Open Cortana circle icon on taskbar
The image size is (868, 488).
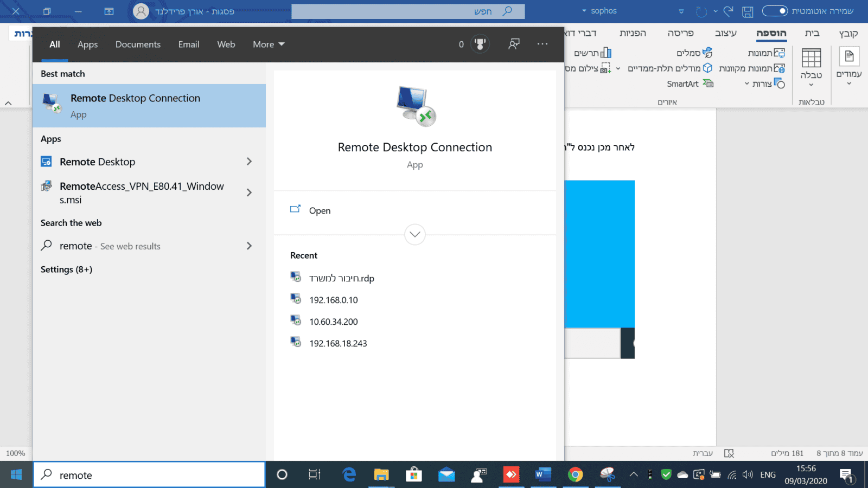282,475
